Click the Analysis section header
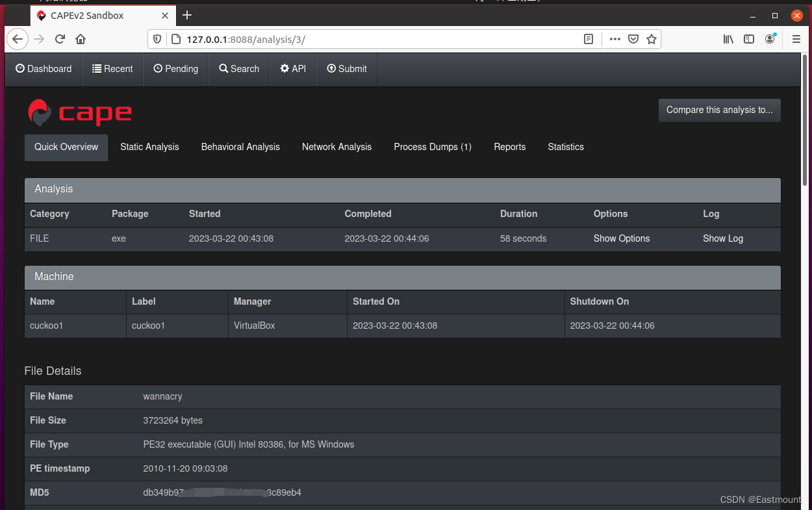The width and height of the screenshot is (812, 510). 403,189
